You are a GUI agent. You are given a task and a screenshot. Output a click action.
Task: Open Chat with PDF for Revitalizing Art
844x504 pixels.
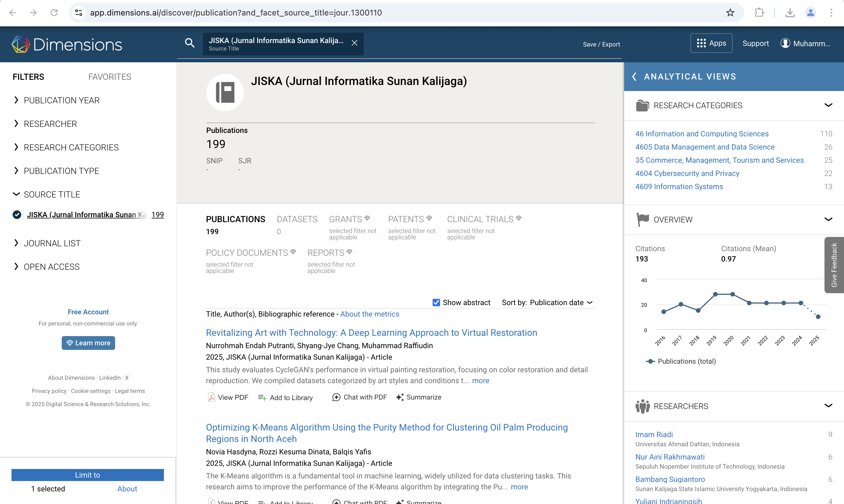coord(359,397)
